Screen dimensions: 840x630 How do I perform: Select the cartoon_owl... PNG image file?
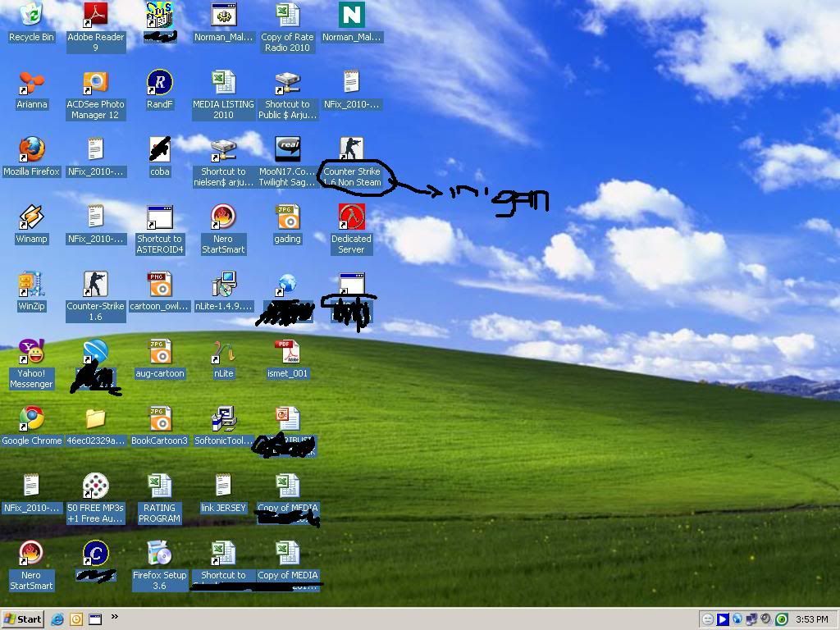tap(160, 291)
